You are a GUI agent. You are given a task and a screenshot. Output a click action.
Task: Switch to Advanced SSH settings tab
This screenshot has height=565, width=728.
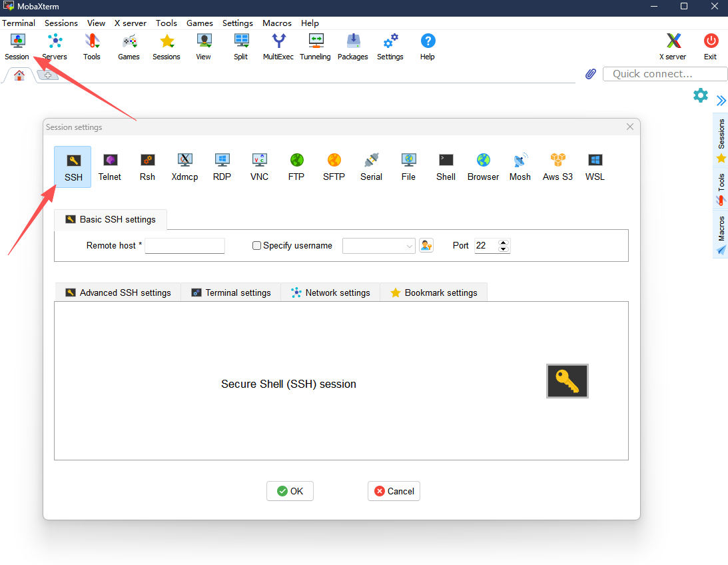119,292
